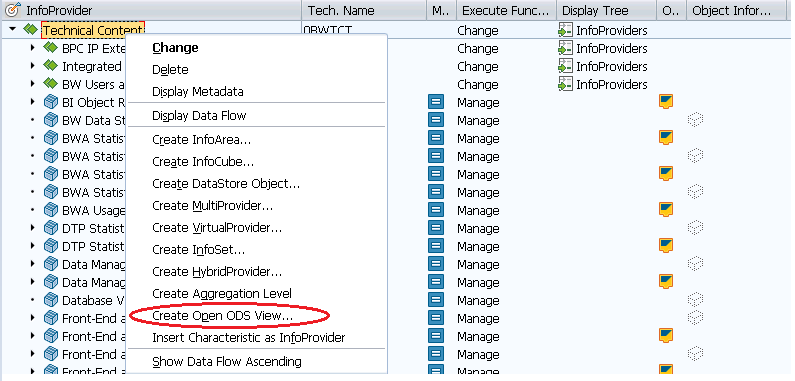Click the dotted cube object info icon for BW Data St

[695, 120]
